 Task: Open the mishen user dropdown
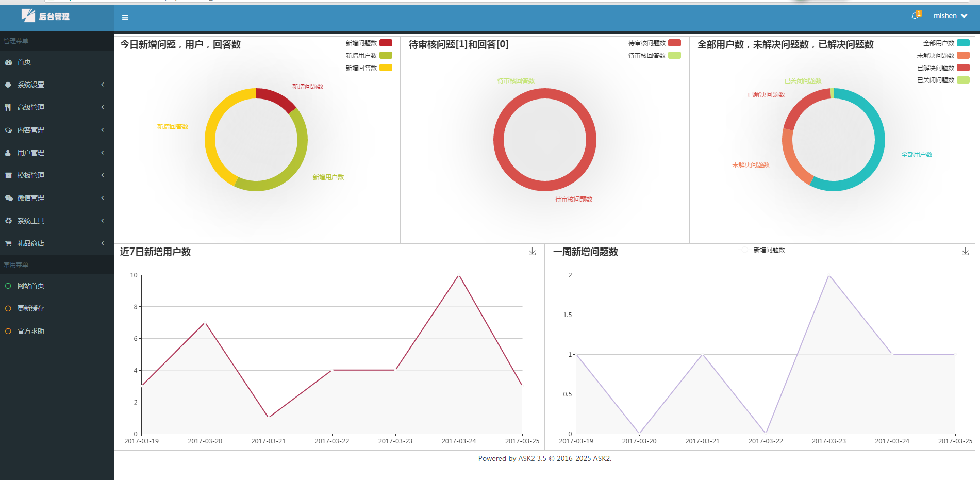(950, 16)
